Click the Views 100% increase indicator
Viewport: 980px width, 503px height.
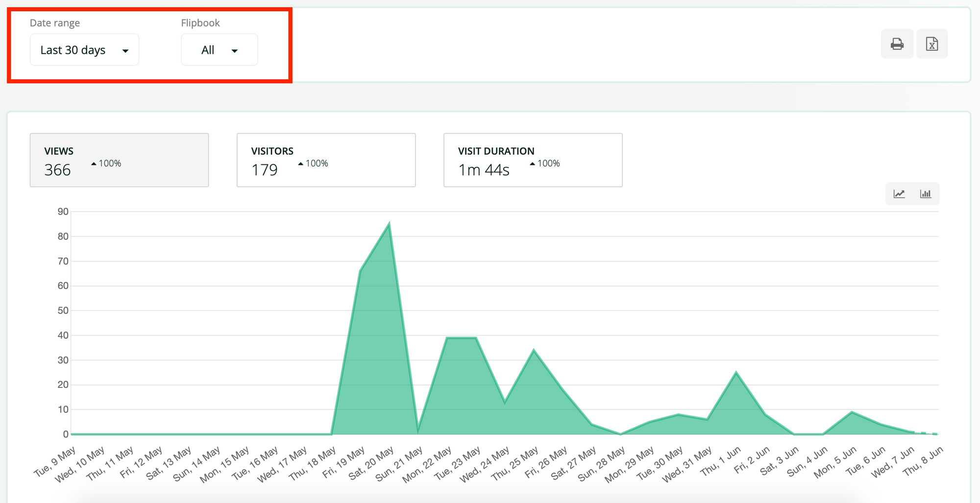tap(106, 164)
